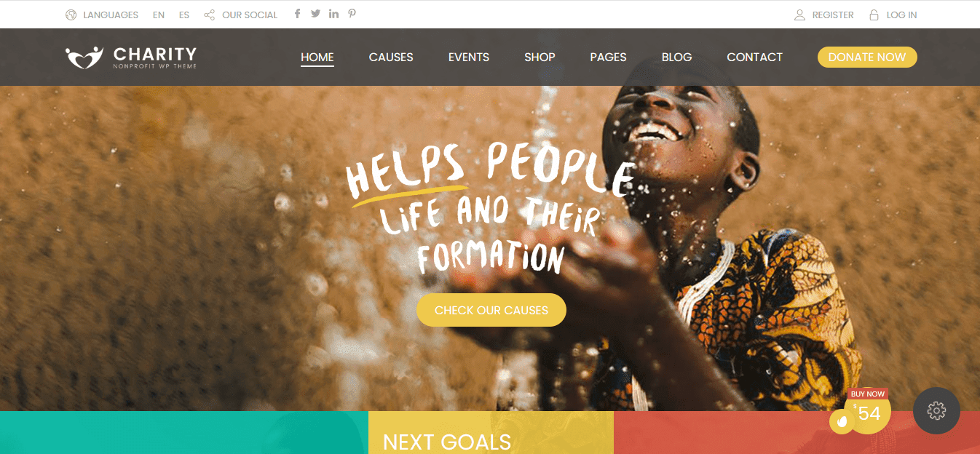Click the Envato leaf badge icon
The image size is (980, 454).
point(842,421)
